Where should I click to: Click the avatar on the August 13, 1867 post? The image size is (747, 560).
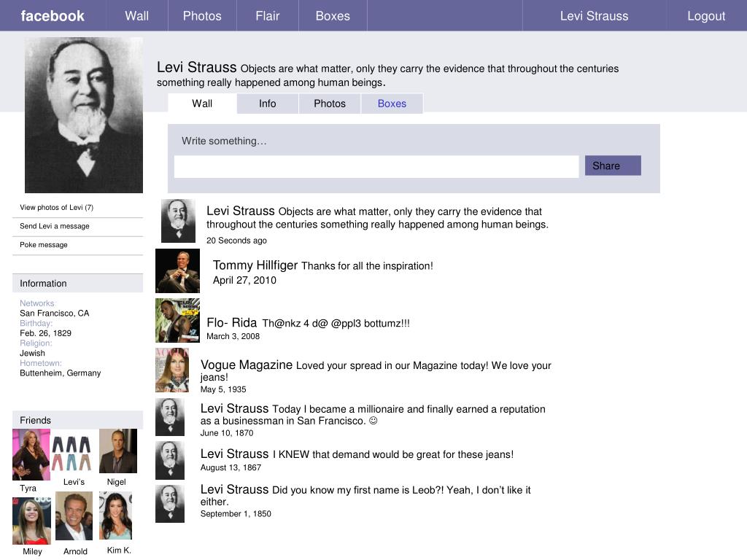pyautogui.click(x=169, y=461)
